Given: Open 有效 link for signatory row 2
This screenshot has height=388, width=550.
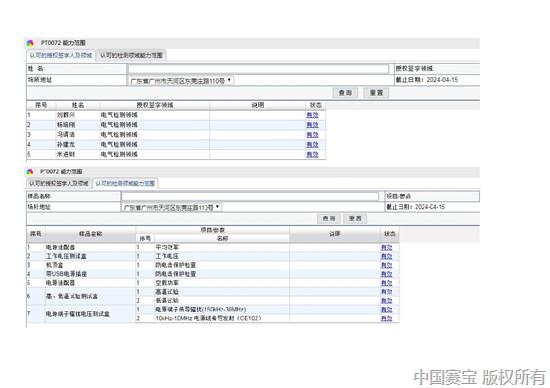Looking at the screenshot, I should (312, 125).
